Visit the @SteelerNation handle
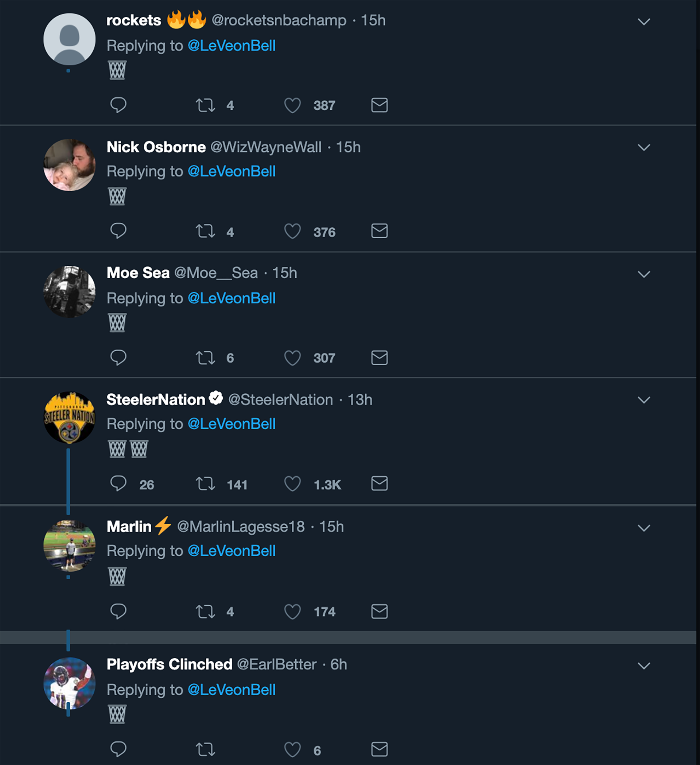This screenshot has width=700, height=765. tap(280, 399)
